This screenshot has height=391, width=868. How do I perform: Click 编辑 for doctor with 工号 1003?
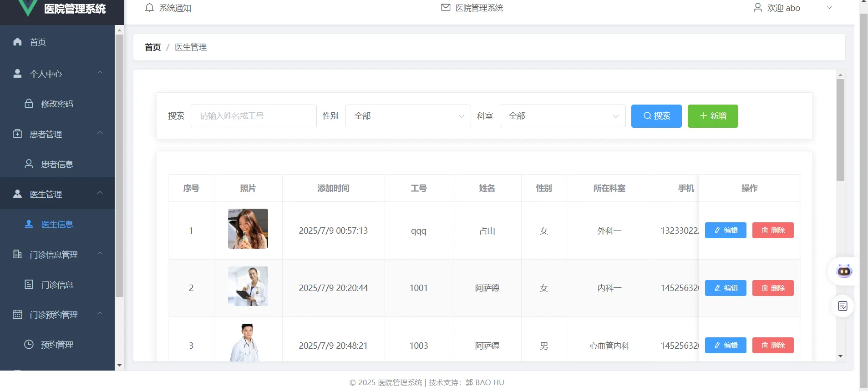click(x=726, y=346)
